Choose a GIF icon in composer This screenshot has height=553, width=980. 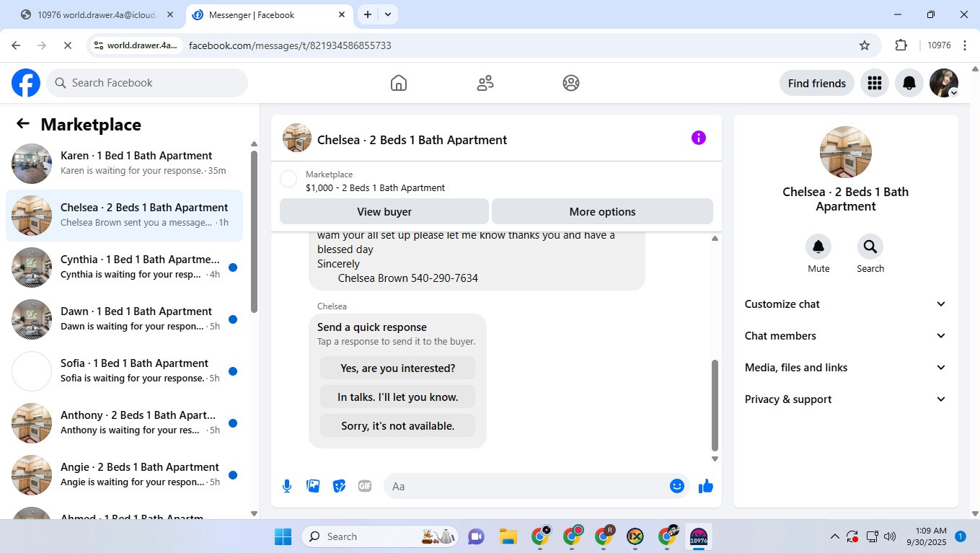click(365, 486)
